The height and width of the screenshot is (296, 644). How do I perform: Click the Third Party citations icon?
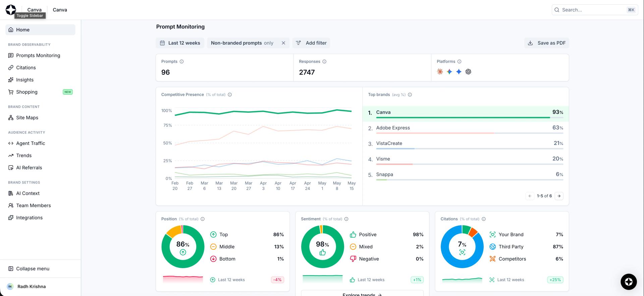(492, 247)
